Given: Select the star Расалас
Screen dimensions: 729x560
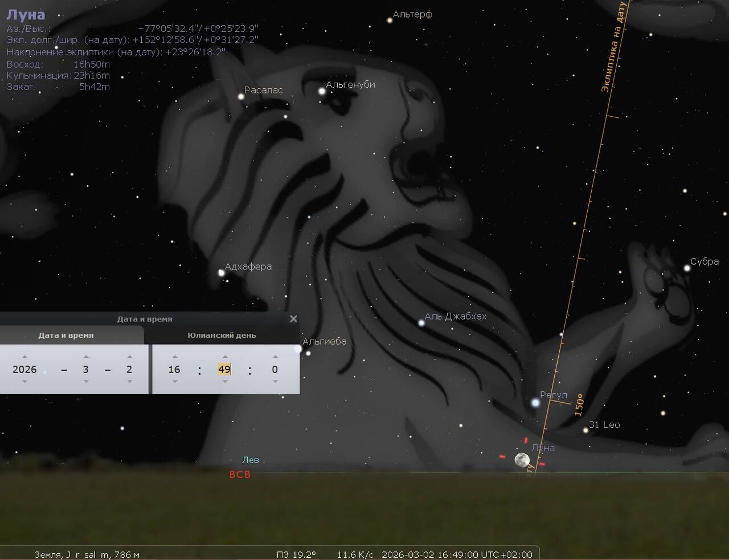Looking at the screenshot, I should pos(241,97).
